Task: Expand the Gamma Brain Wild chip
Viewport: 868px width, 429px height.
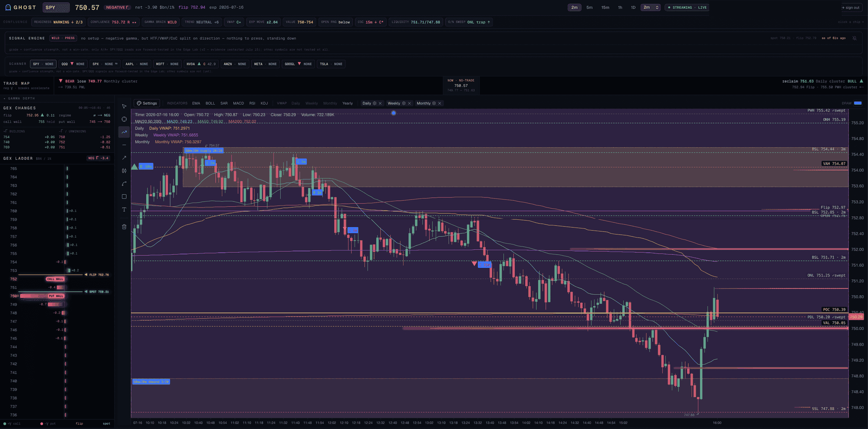Action: [x=161, y=22]
